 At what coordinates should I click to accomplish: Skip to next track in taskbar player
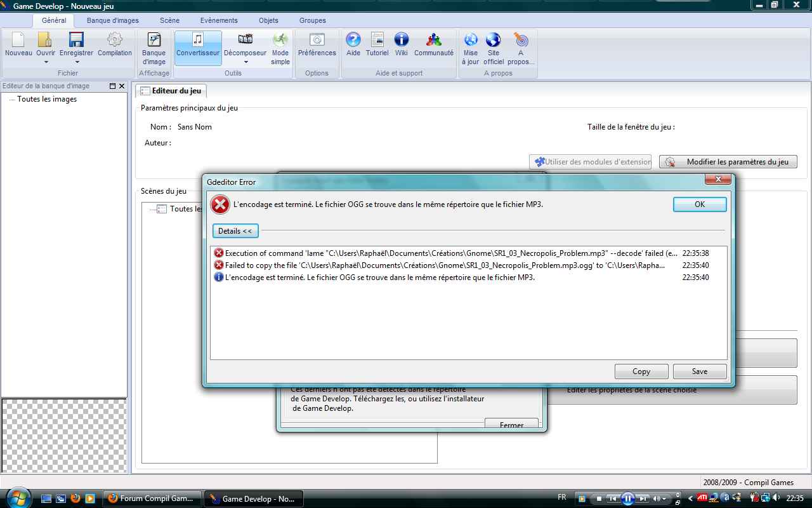pyautogui.click(x=643, y=498)
